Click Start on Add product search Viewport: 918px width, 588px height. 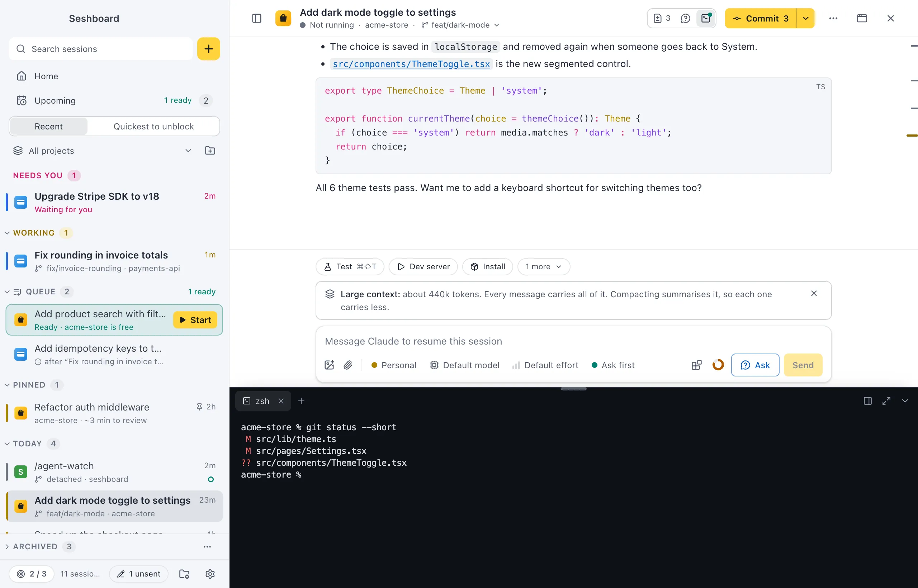195,320
